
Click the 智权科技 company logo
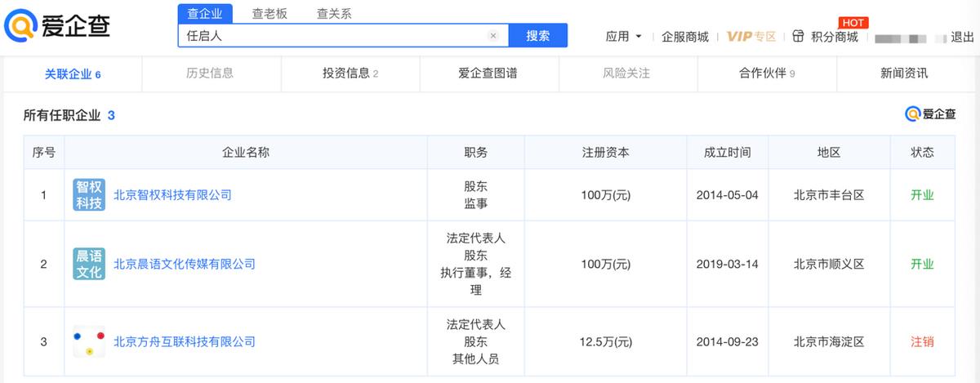coord(89,195)
